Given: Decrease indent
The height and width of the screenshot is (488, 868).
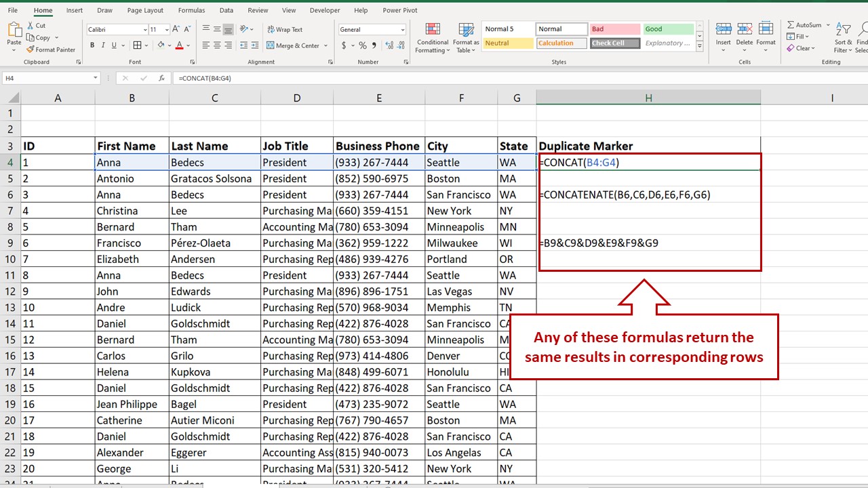Looking at the screenshot, I should coord(243,45).
